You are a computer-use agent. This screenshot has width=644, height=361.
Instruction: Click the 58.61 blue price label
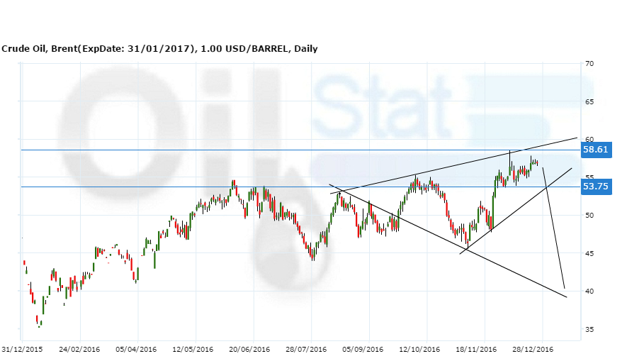594,150
